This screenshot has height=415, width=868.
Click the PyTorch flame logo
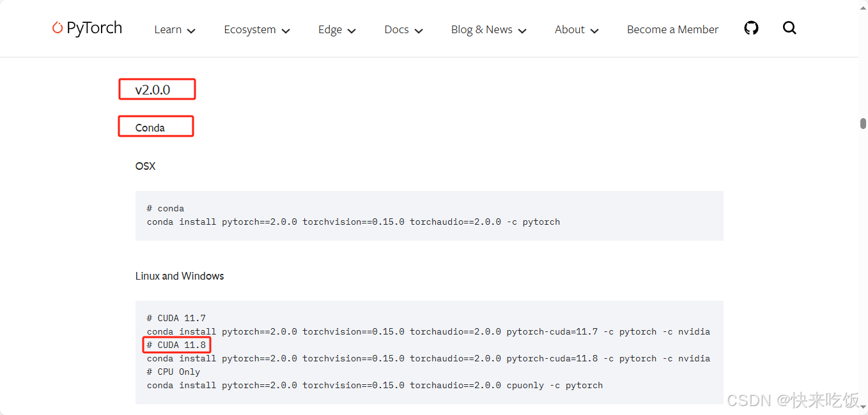[x=58, y=27]
